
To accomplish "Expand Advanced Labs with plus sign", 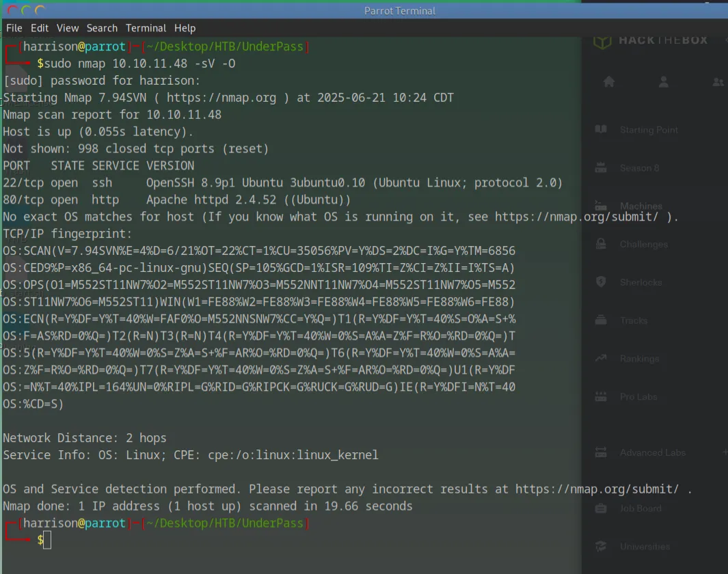I will pyautogui.click(x=725, y=452).
